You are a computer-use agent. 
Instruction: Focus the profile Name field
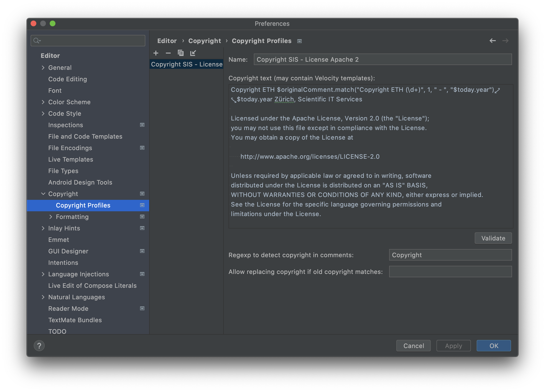coord(382,59)
